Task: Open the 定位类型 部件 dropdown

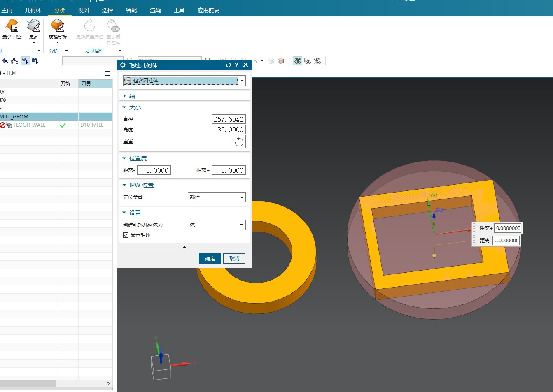Action: click(217, 197)
